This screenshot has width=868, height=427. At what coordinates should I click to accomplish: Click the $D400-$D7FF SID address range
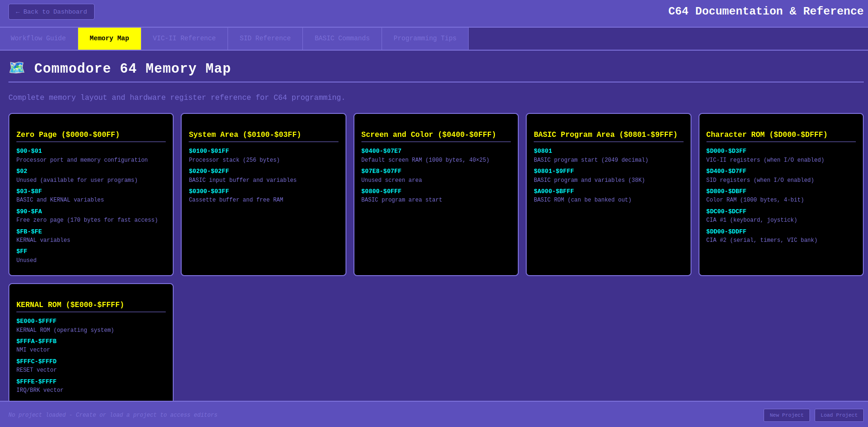727,171
